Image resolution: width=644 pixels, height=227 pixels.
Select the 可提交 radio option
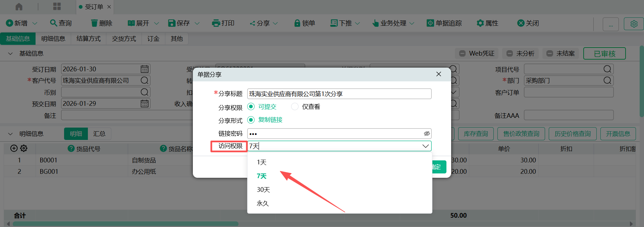pyautogui.click(x=251, y=107)
